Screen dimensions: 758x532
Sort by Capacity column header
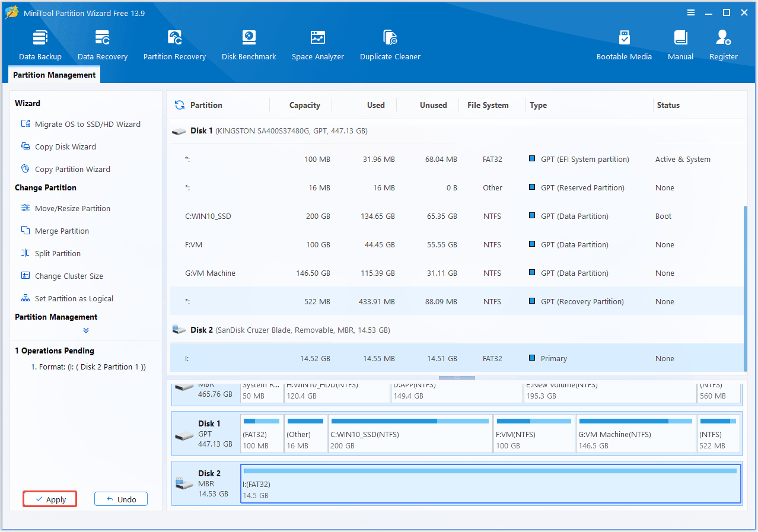click(305, 105)
